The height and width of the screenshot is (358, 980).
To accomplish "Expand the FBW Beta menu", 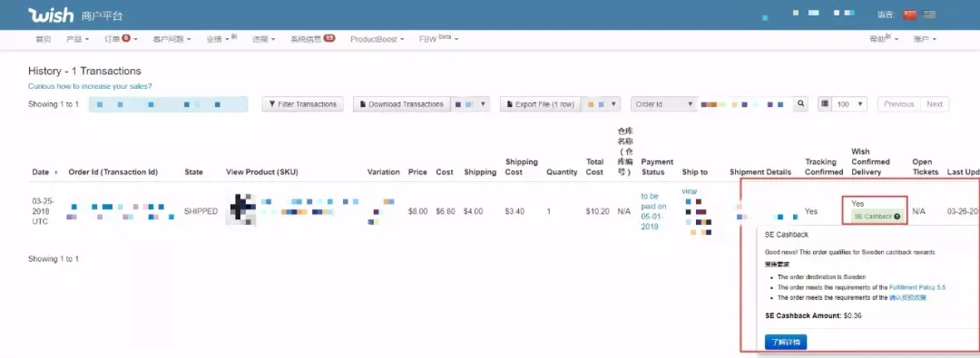I will (x=439, y=39).
